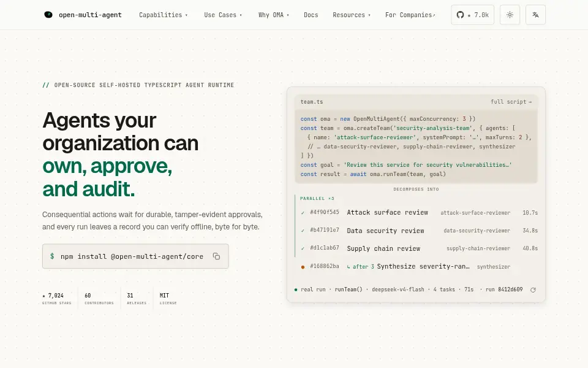Screen dimensions: 588x368
Task: Click the open-multi-agent logo blob icon
Action: coord(48,15)
